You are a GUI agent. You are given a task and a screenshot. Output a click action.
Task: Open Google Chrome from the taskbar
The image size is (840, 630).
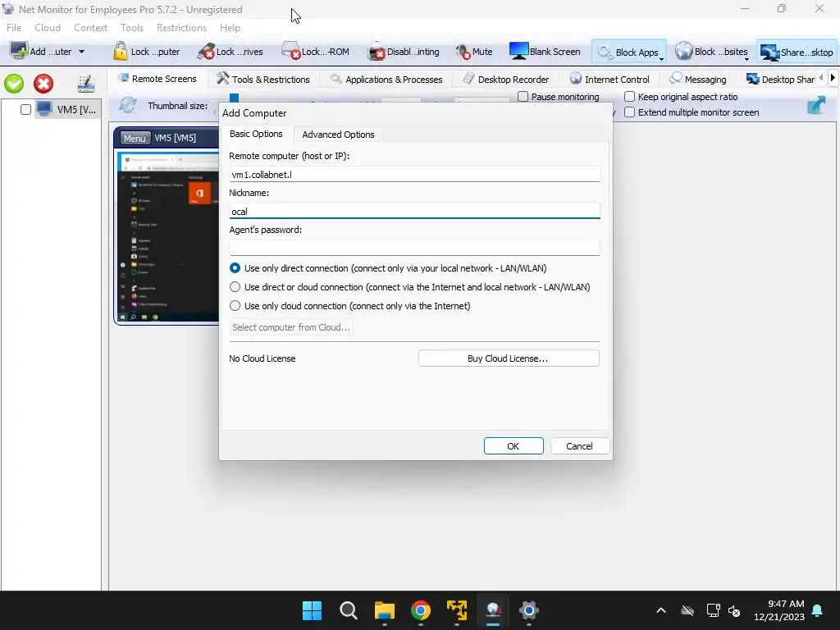click(x=421, y=610)
